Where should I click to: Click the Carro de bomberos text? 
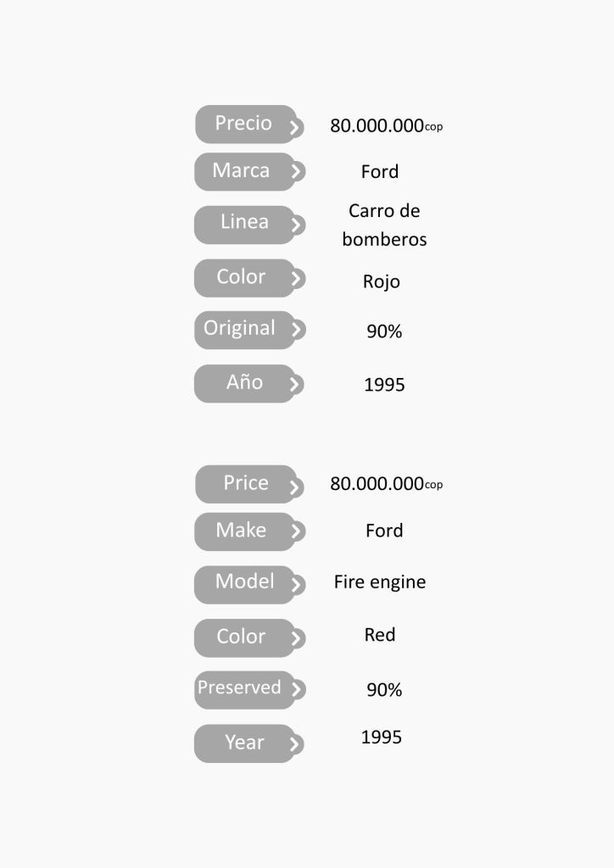pos(384,225)
